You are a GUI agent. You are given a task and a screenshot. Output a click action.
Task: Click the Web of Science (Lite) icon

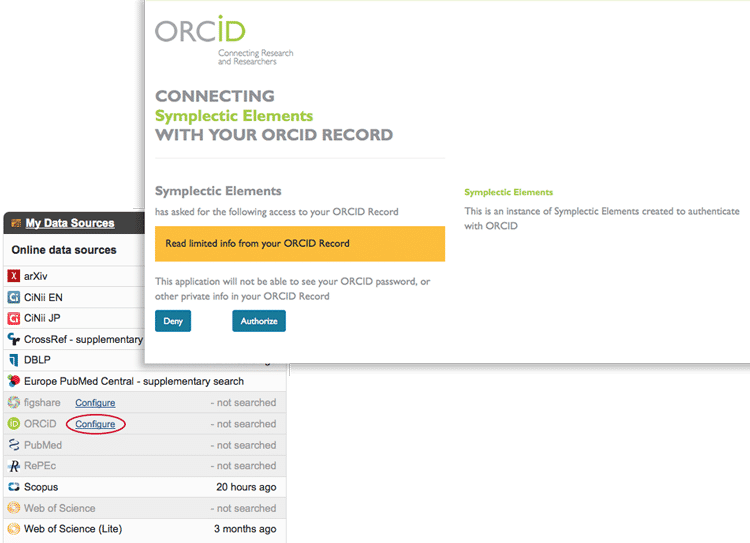pos(14,529)
